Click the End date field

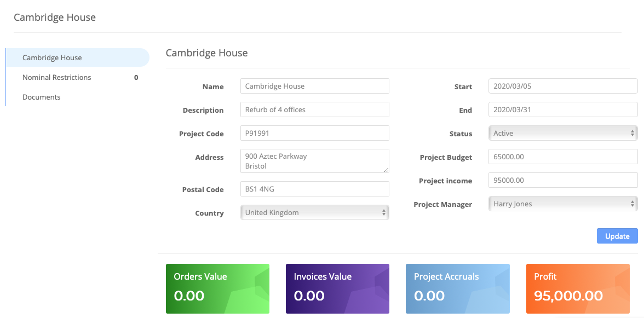563,109
